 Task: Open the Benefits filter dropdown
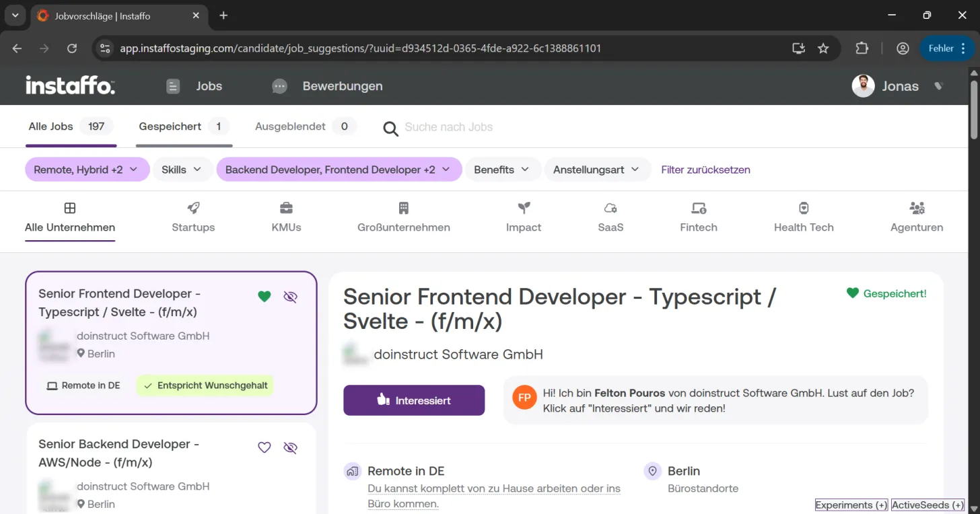pyautogui.click(x=502, y=170)
